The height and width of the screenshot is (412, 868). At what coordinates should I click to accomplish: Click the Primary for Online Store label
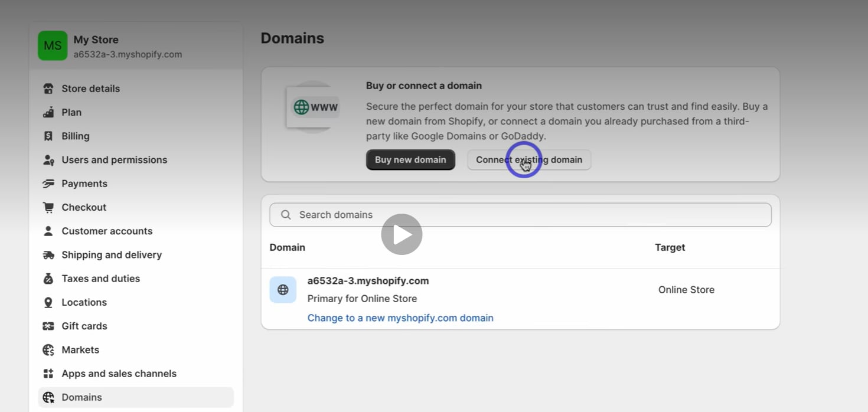click(x=362, y=299)
